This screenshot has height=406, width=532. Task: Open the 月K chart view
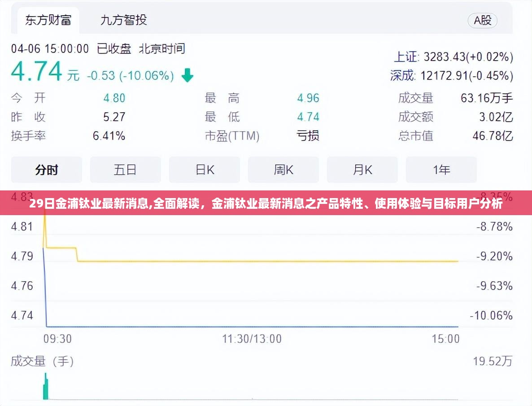point(362,170)
